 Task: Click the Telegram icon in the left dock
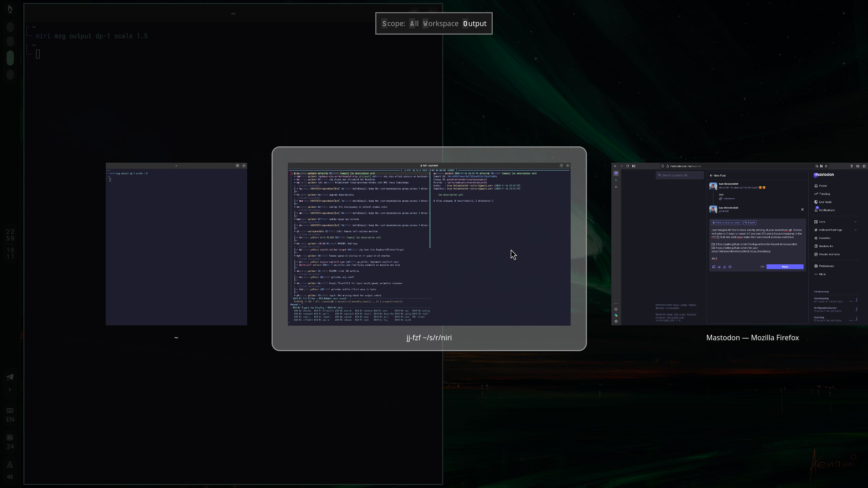(x=10, y=377)
